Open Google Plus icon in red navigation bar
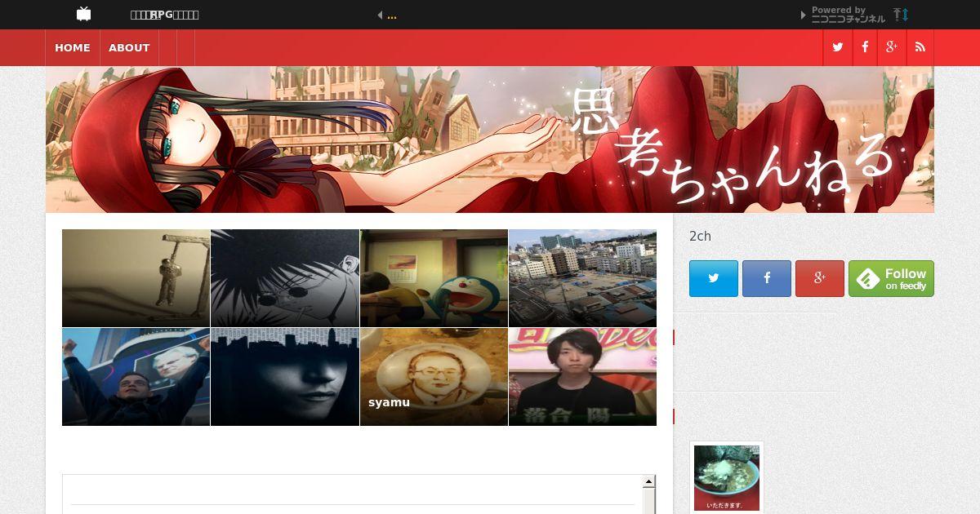The image size is (980, 514). coord(892,47)
